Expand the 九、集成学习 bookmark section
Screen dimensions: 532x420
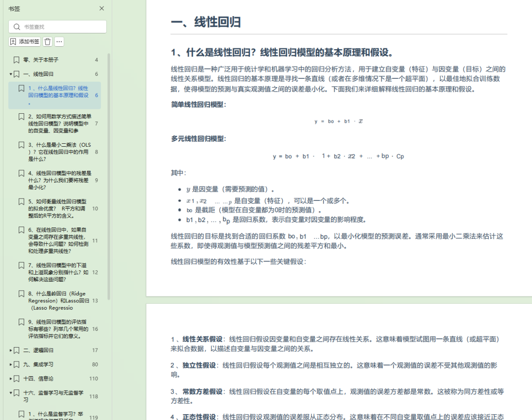point(10,364)
